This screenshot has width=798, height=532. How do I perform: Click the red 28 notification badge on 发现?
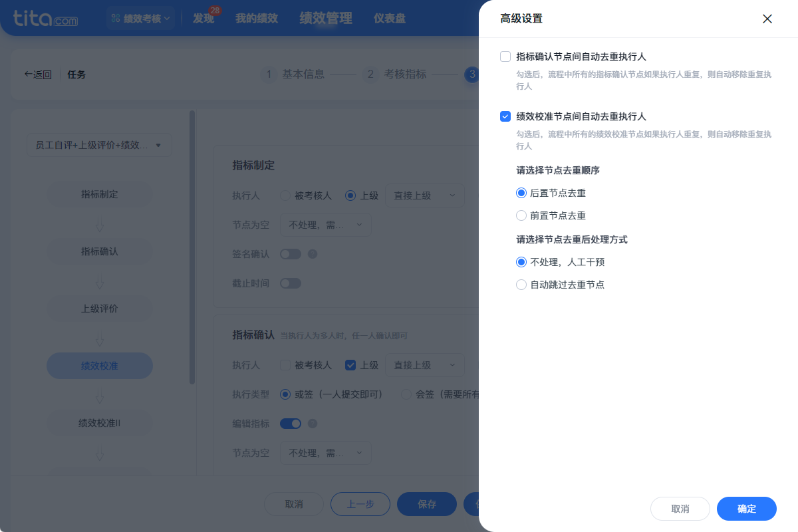point(214,10)
